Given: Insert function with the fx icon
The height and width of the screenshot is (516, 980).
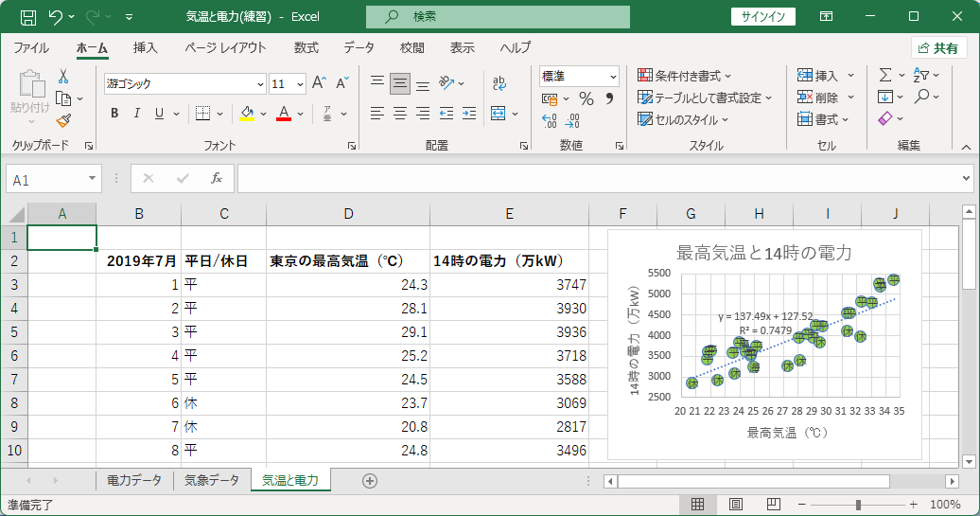Looking at the screenshot, I should point(217,179).
